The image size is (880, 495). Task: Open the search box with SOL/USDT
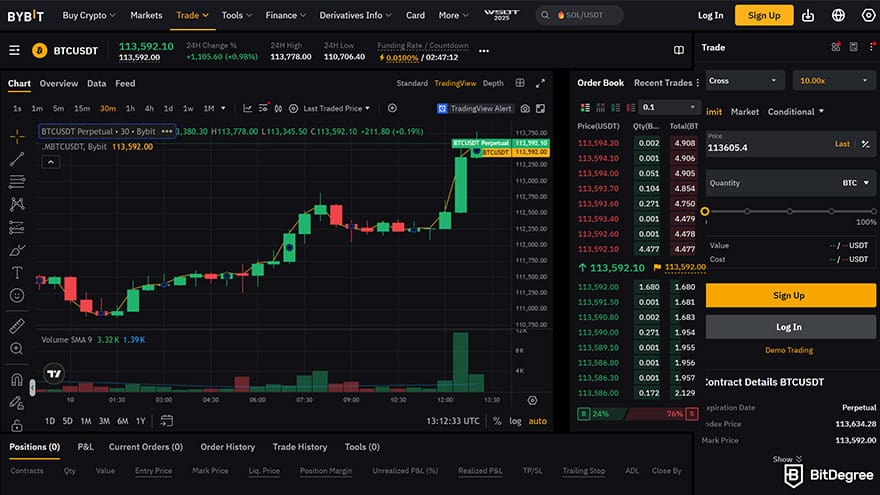(x=579, y=15)
